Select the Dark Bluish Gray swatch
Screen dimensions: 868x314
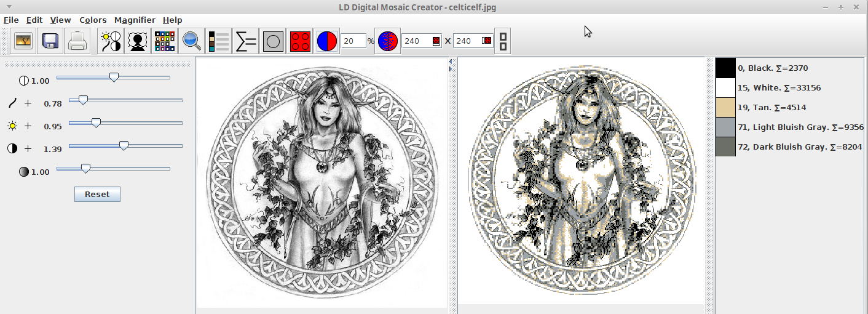coord(725,147)
